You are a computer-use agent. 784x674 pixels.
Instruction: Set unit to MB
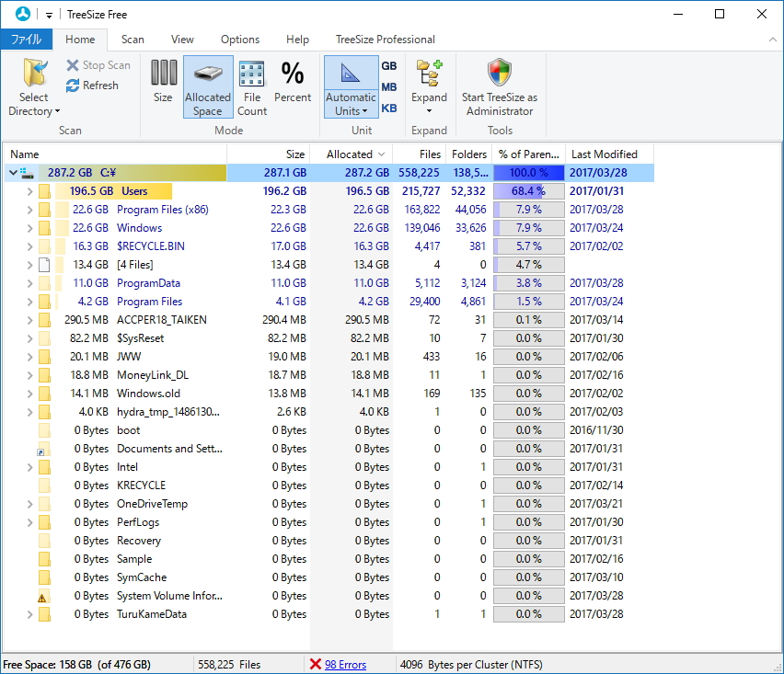pyautogui.click(x=389, y=87)
